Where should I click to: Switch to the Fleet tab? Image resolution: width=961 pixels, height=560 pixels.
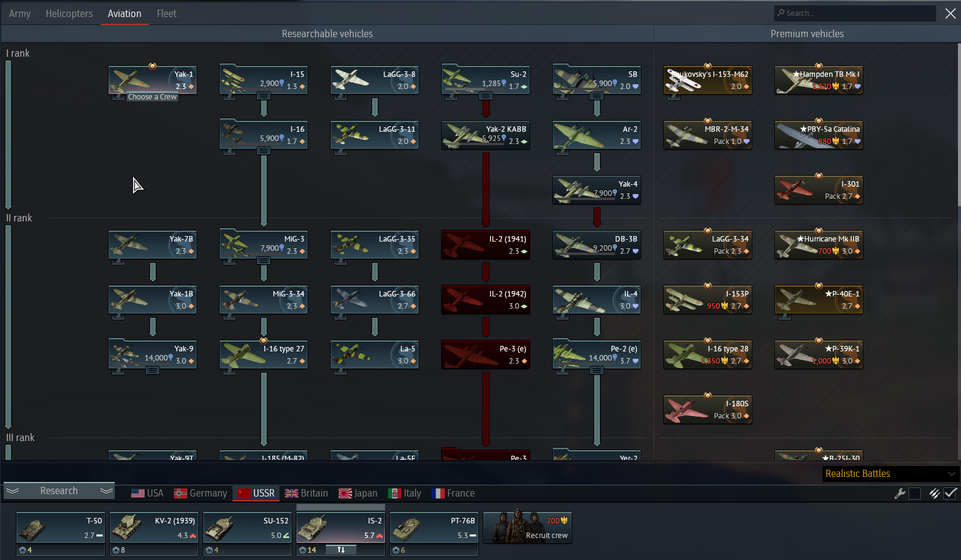point(166,13)
